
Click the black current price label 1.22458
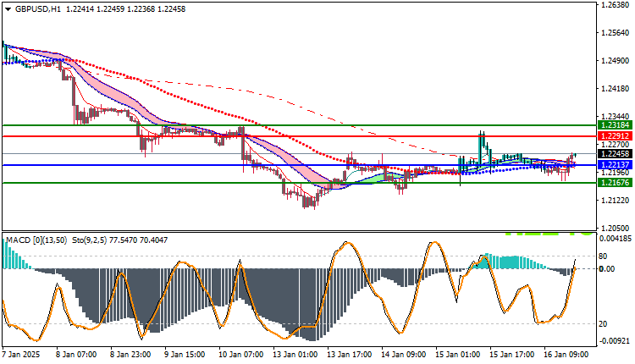[x=615, y=154]
